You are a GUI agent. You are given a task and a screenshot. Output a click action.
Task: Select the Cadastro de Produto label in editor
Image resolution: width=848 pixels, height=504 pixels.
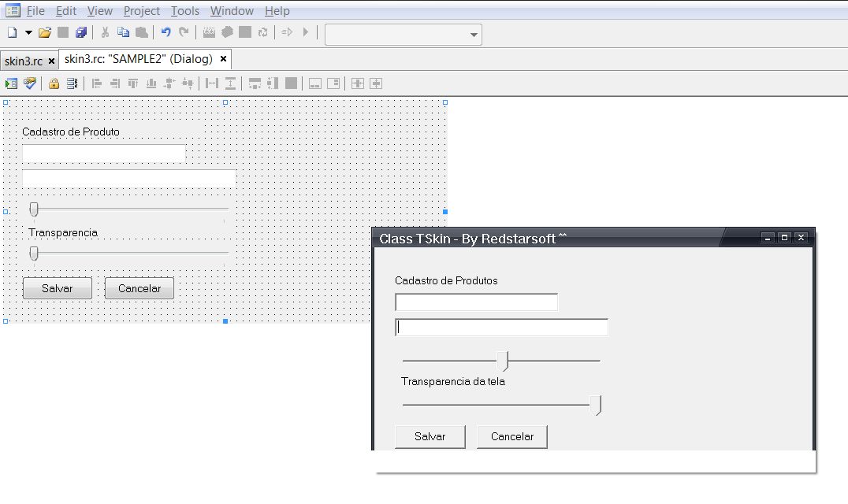tap(71, 132)
